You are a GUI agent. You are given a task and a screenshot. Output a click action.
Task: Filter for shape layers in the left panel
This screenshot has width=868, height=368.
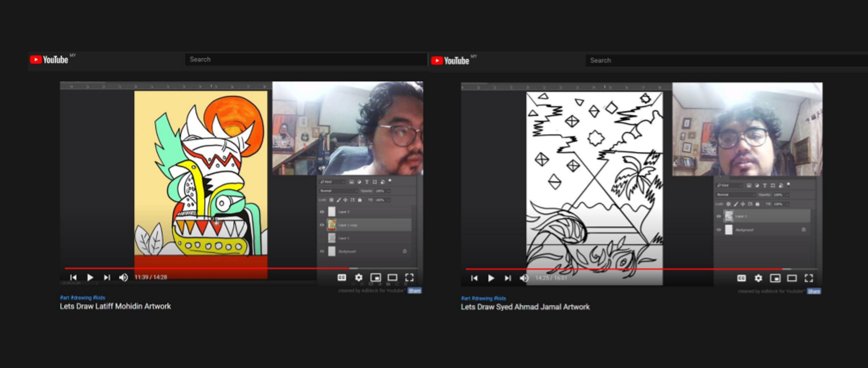point(374,182)
